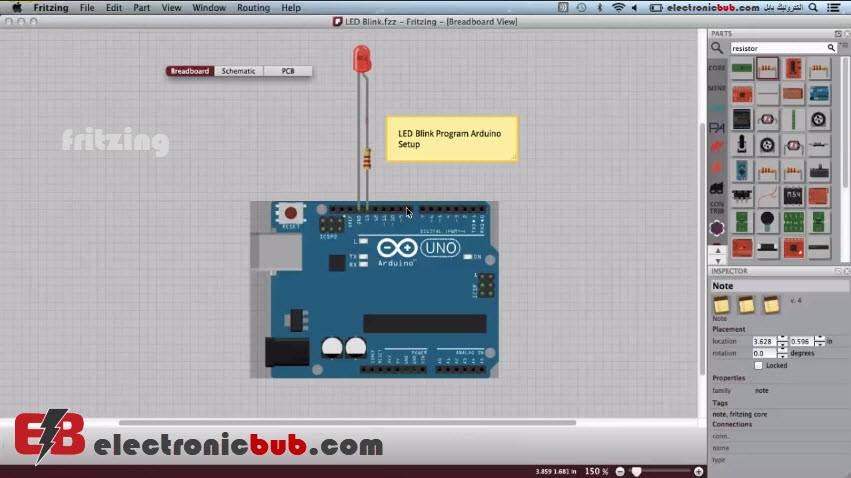Pick the red curved wire part
Screen dimensions: 851x478
(x=767, y=196)
